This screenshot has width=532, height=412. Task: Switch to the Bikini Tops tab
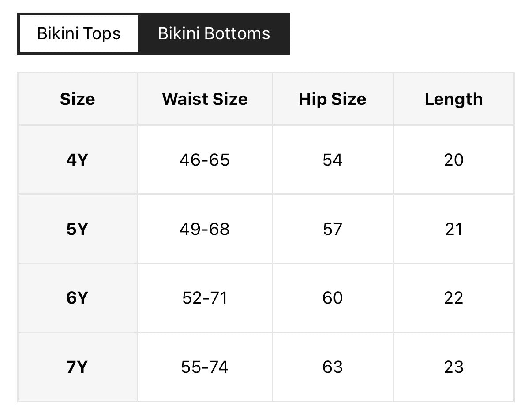click(79, 34)
